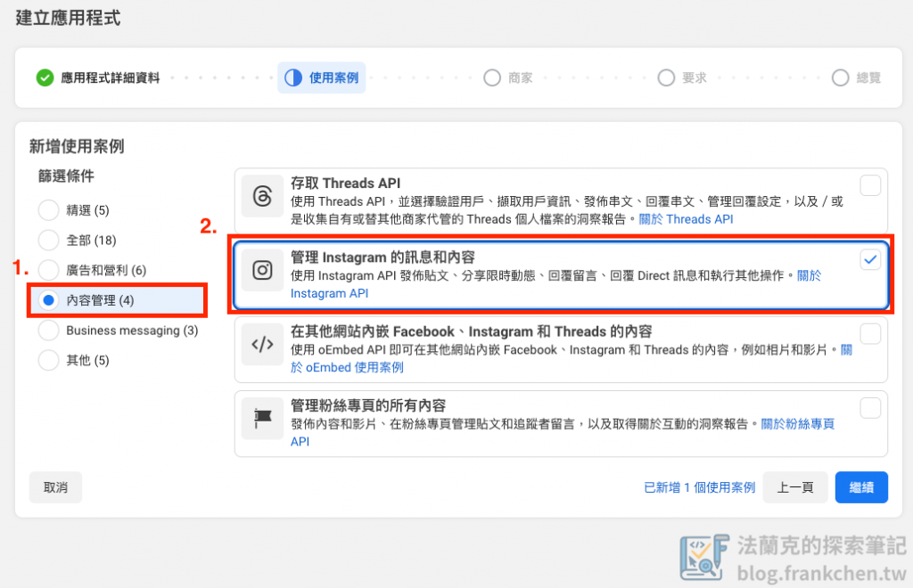
Task: Click the 取消 button
Action: coord(55,487)
